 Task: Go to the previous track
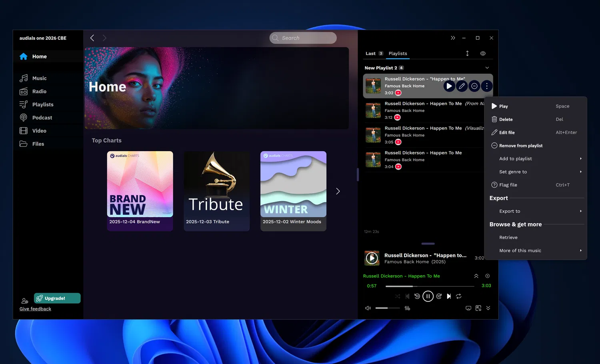coord(407,296)
